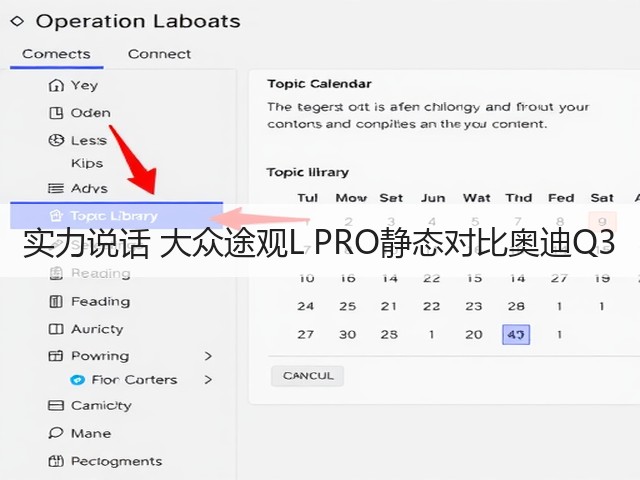Click the Jun day column header
The height and width of the screenshot is (480, 640).
click(433, 198)
